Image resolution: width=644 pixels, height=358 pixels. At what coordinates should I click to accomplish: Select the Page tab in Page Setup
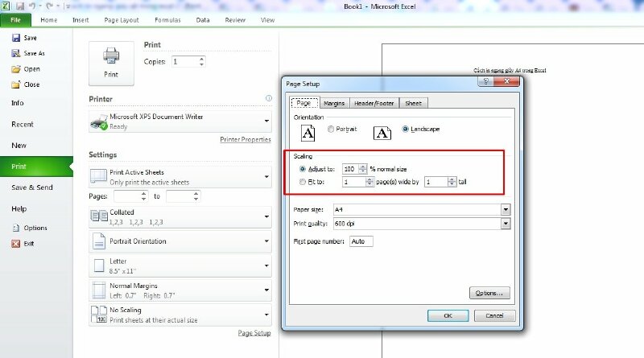[x=304, y=103]
